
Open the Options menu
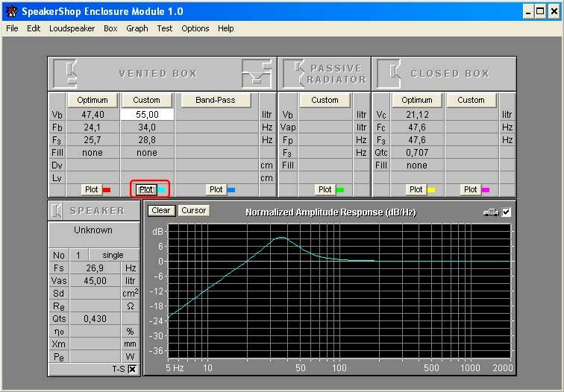(195, 28)
